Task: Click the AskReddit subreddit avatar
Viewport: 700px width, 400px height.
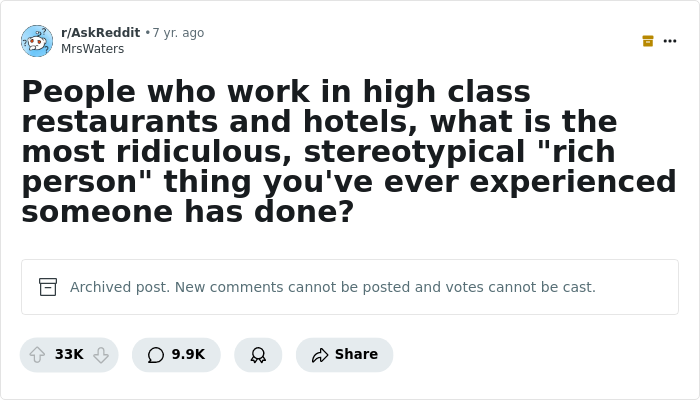Action: (37, 41)
